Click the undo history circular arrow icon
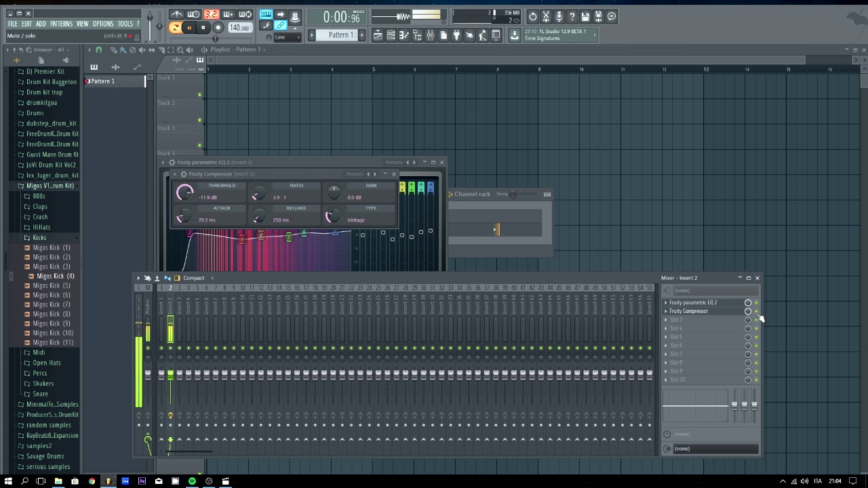This screenshot has height=488, width=868. 532,16
